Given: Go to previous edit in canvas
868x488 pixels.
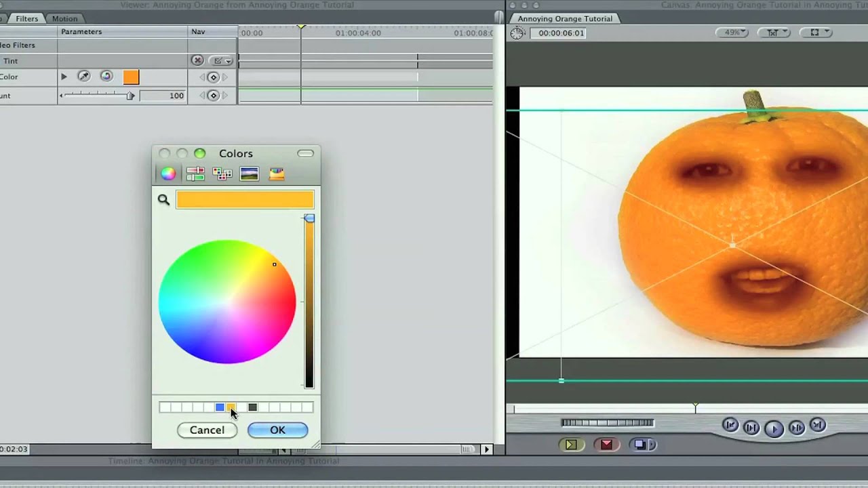Looking at the screenshot, I should (x=730, y=426).
